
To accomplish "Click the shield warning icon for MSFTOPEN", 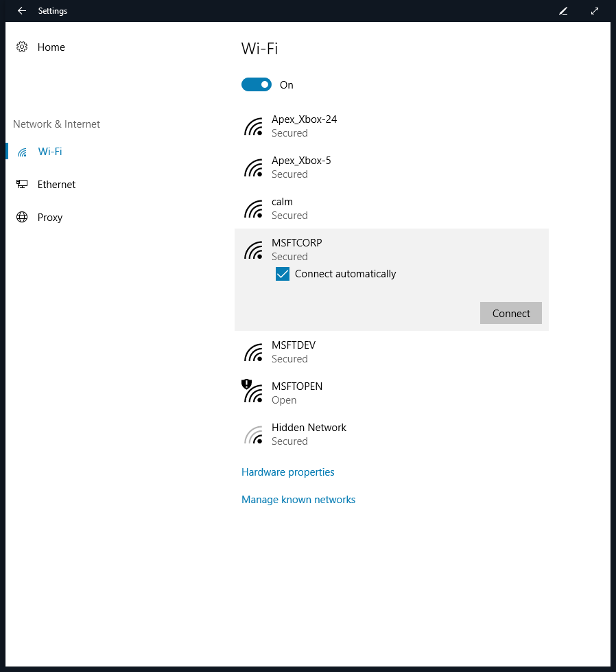I will pyautogui.click(x=247, y=384).
